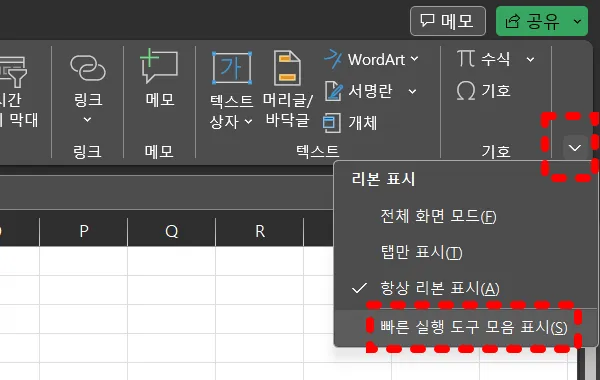The width and height of the screenshot is (600, 380).
Task: Click the 개체 (Object) icon
Action: point(332,123)
